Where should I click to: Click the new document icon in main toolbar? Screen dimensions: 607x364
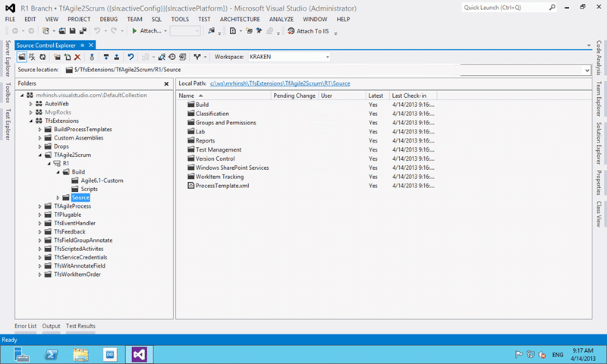(x=233, y=31)
